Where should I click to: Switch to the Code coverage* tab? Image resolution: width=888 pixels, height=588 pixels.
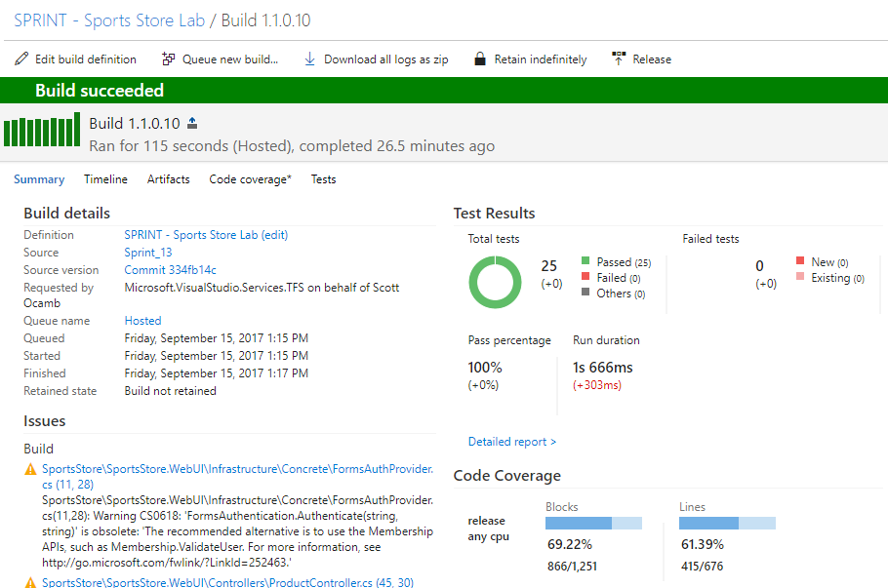[251, 179]
